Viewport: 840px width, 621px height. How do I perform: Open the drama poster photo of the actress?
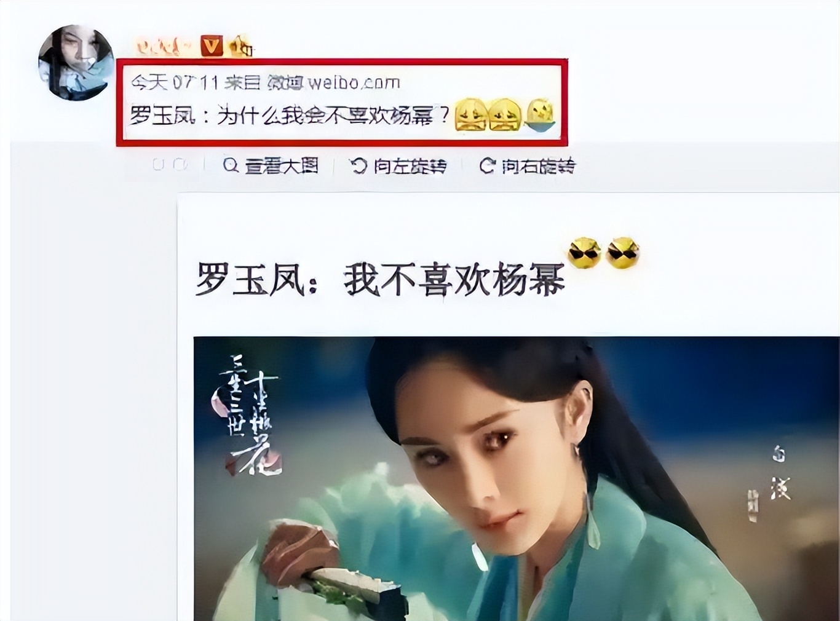[x=517, y=478]
